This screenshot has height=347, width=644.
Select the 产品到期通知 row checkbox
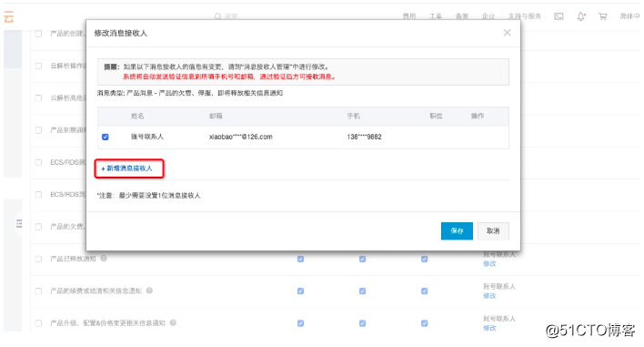tap(38, 130)
